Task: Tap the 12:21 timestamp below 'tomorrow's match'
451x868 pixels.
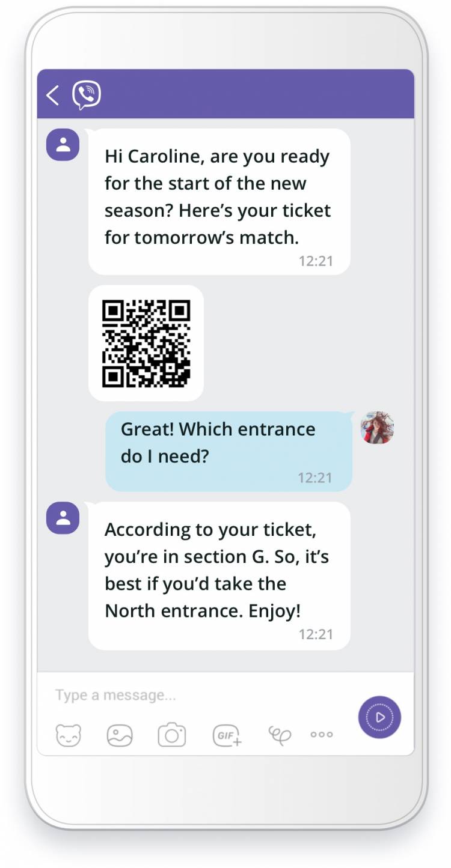Action: (316, 261)
